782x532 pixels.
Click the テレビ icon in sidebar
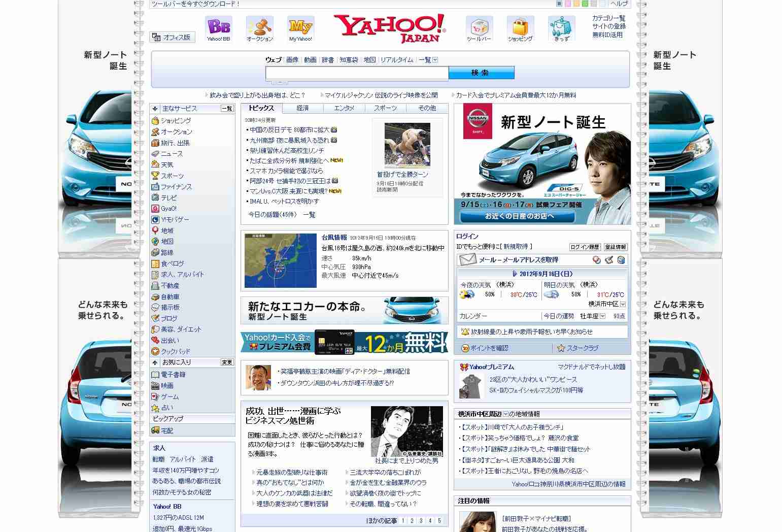click(x=155, y=197)
